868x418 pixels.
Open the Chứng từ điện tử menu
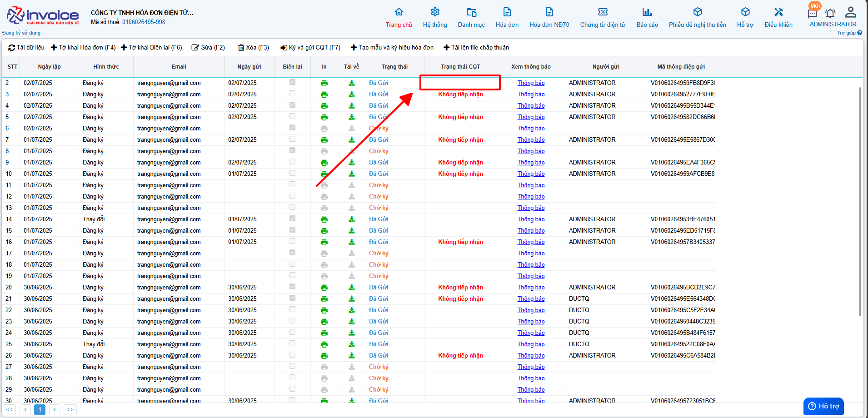603,18
